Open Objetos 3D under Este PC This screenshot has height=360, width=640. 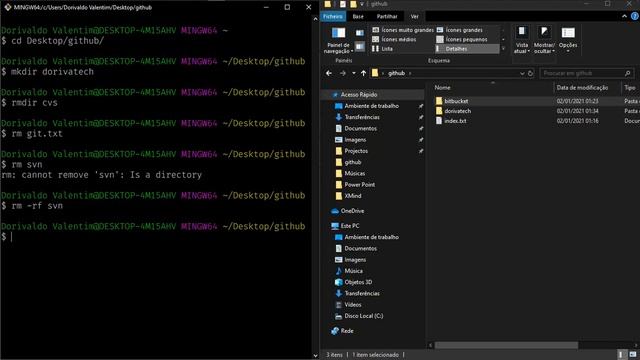click(358, 282)
